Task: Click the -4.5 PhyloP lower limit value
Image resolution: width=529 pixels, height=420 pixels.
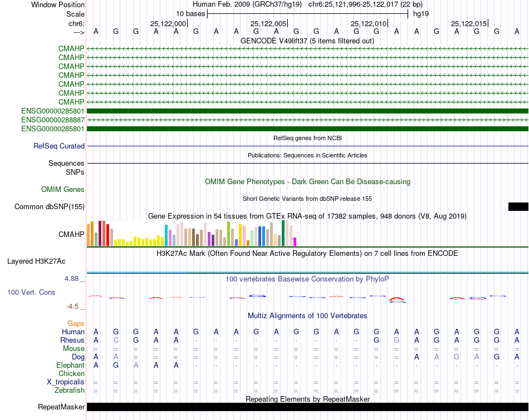Action: [72, 307]
